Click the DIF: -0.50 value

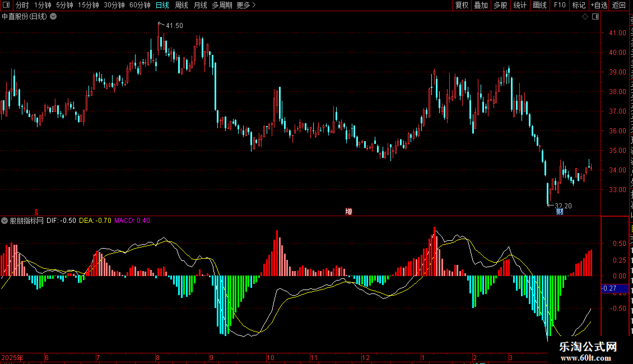(x=61, y=221)
